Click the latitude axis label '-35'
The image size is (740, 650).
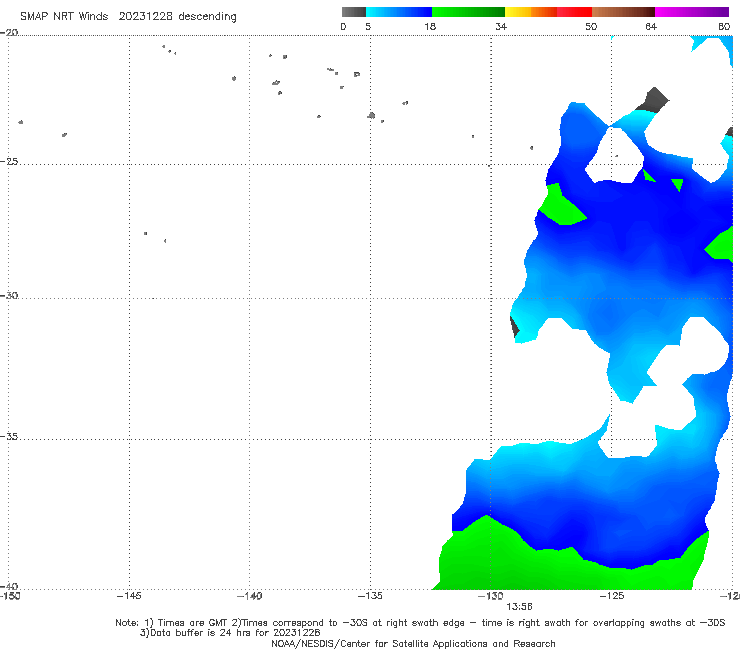tap(9, 436)
